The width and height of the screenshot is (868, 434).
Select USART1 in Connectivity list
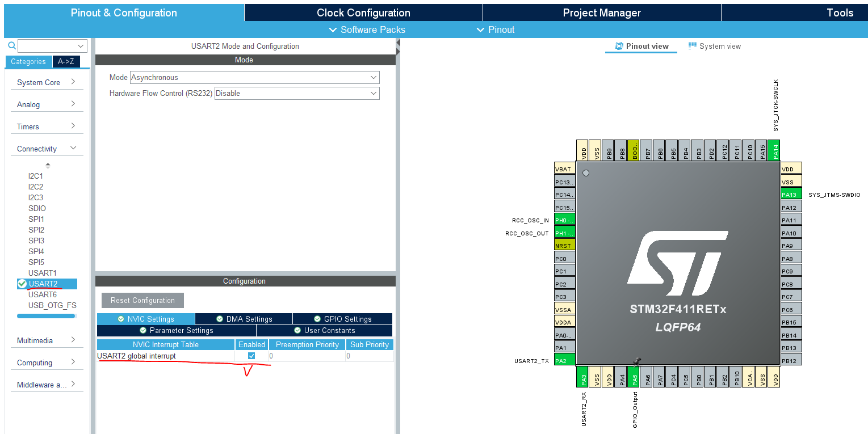[x=43, y=273]
